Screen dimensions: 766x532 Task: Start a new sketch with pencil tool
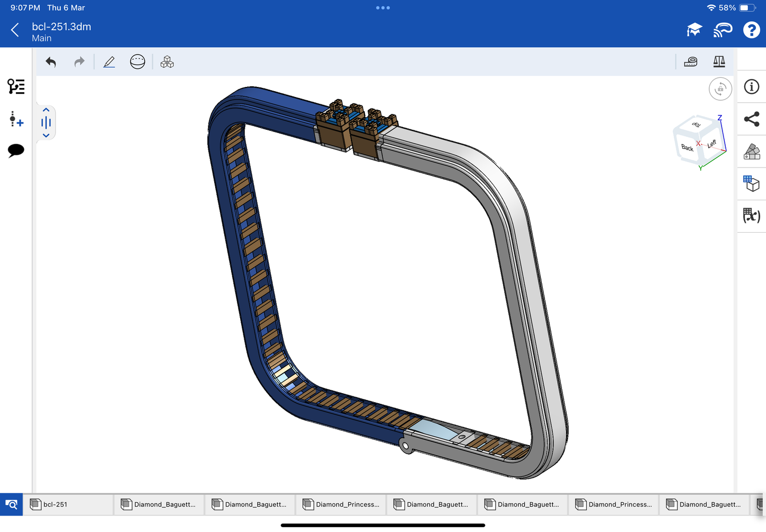(109, 62)
